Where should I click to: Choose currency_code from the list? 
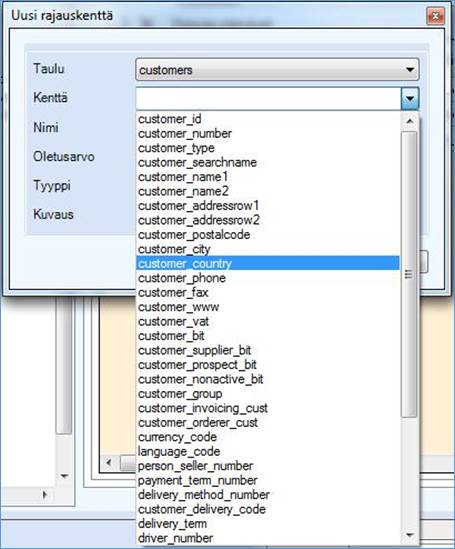[x=268, y=437]
